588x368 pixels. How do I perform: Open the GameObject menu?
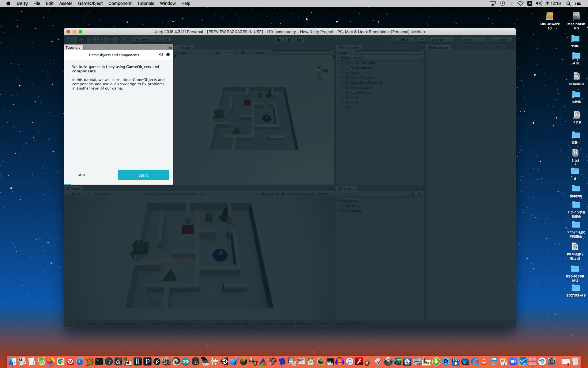[x=90, y=3]
